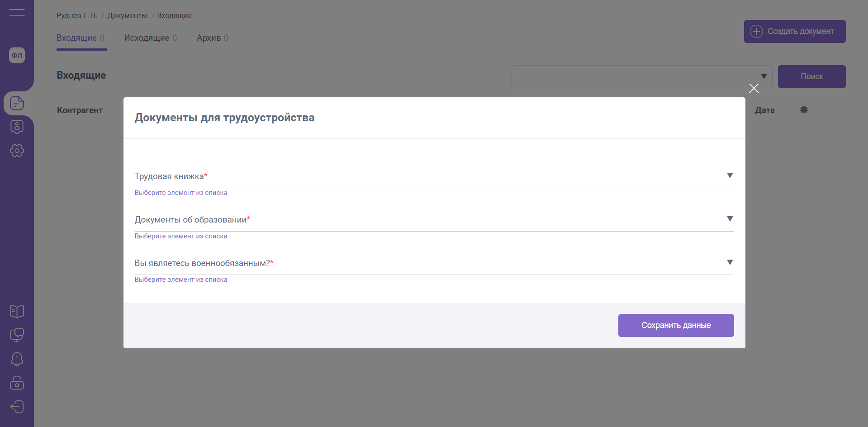
Task: Open the documents icon in sidebar
Action: 17,103
